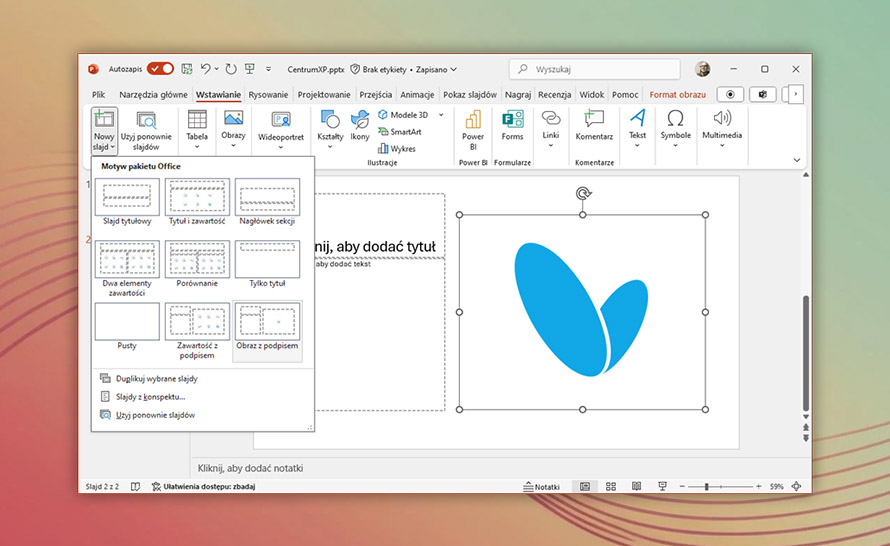This screenshot has width=890, height=546.
Task: Open the Linki dropdown
Action: coord(551,130)
